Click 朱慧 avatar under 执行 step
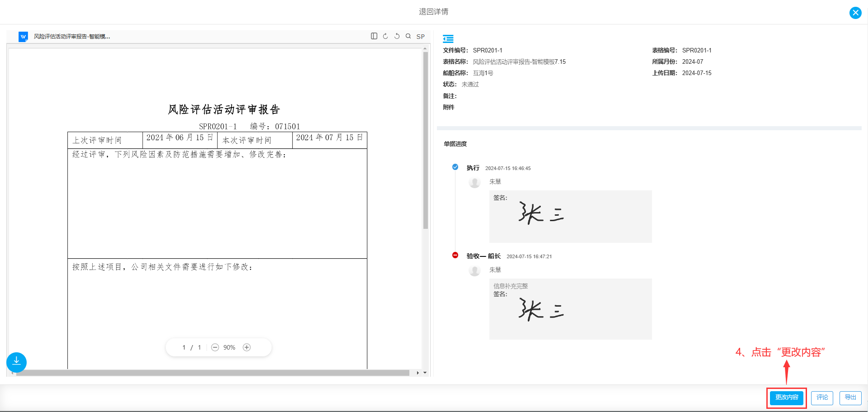The width and height of the screenshot is (868, 412). coord(474,182)
